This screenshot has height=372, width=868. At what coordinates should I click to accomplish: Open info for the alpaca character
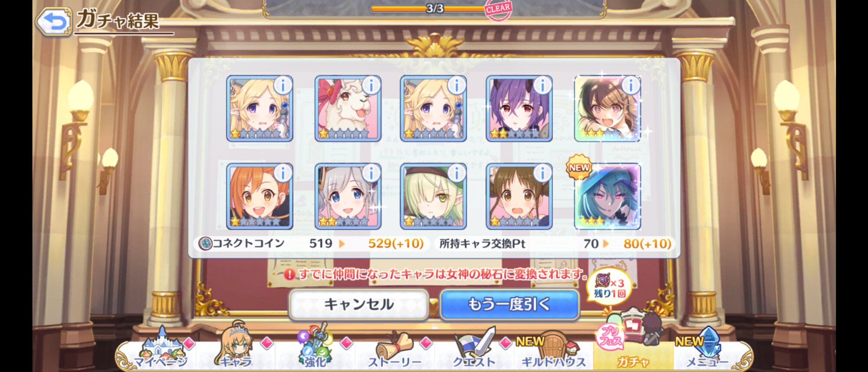coord(371,86)
